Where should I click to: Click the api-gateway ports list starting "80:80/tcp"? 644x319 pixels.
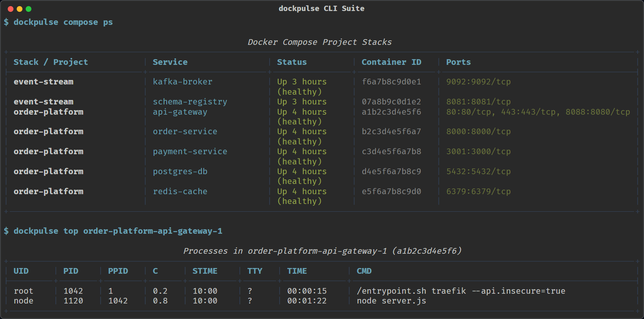pos(538,112)
